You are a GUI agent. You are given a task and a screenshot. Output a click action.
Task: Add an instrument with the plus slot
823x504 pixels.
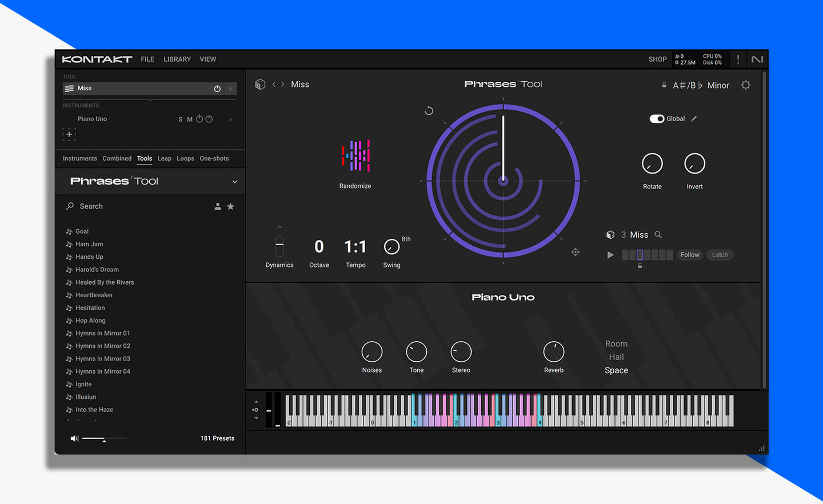(69, 134)
